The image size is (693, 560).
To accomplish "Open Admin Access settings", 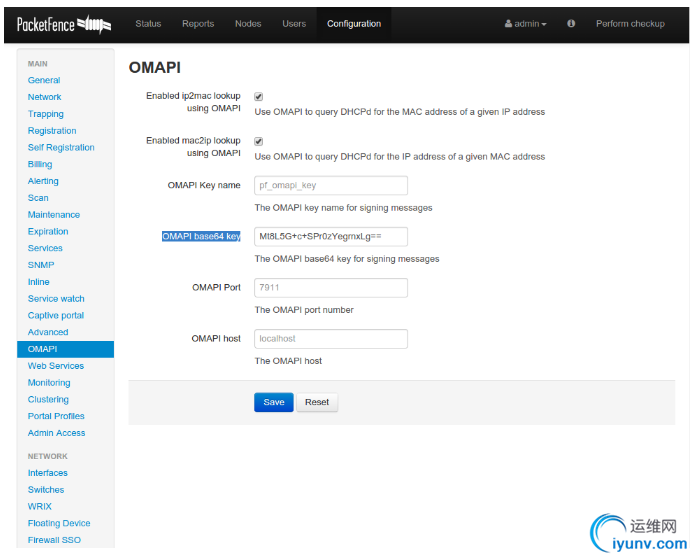I will (x=56, y=433).
